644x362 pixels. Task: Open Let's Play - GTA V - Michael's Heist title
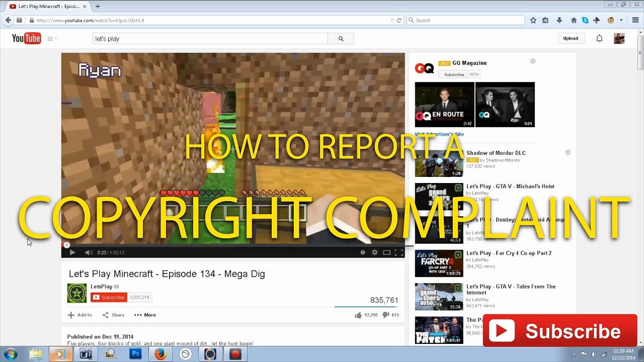[x=510, y=186]
